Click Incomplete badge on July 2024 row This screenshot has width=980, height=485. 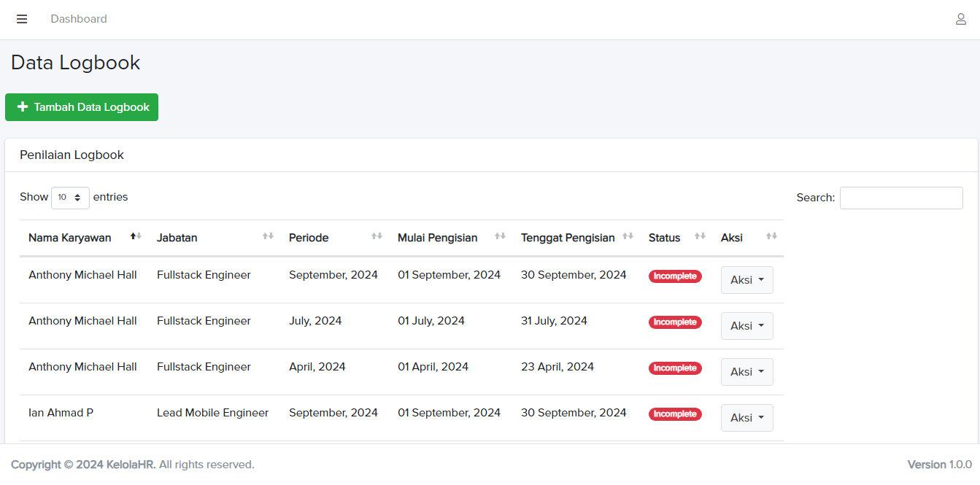(675, 322)
